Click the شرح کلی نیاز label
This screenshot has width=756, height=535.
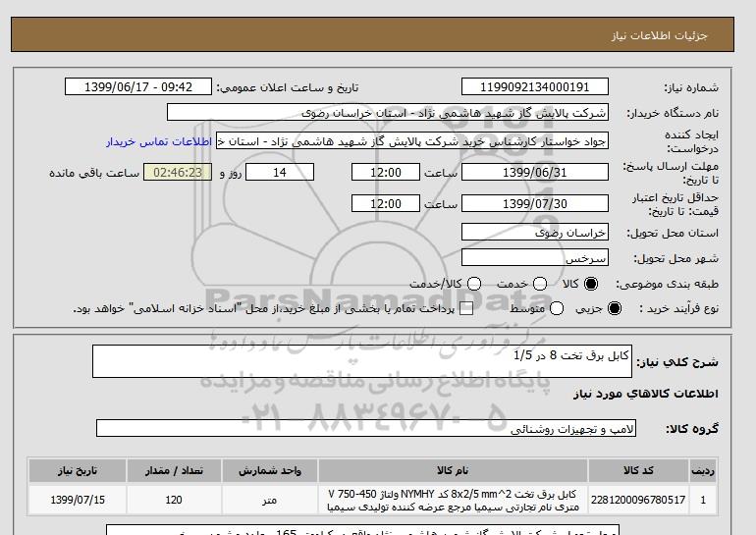click(677, 362)
